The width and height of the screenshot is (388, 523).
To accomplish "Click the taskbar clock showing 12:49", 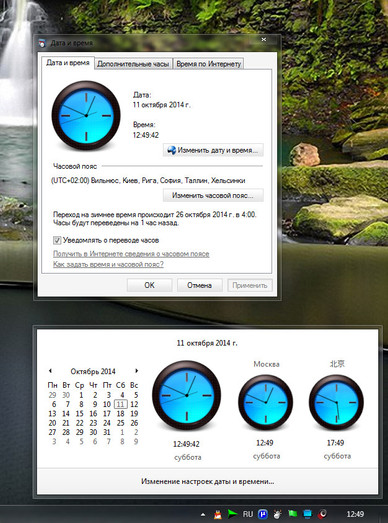I will pyautogui.click(x=355, y=514).
